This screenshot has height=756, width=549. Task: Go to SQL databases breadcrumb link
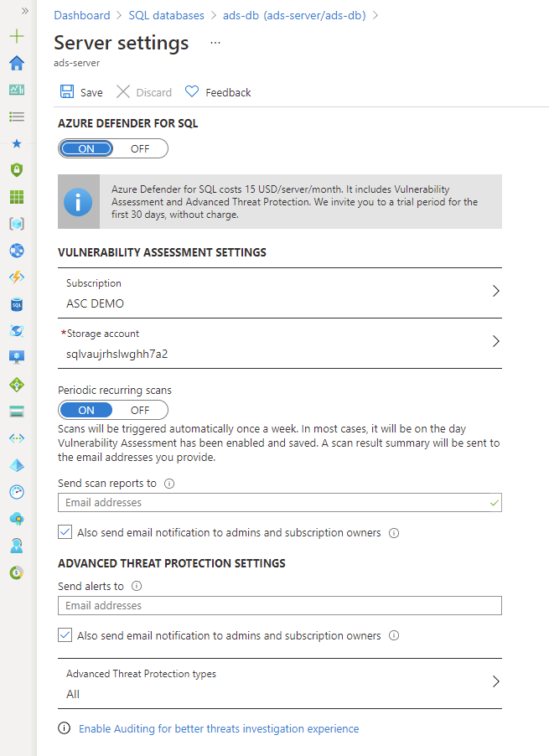[166, 15]
